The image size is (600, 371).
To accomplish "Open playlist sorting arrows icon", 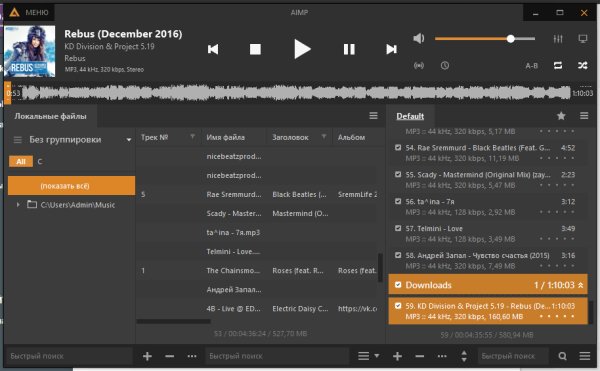I will pyautogui.click(x=464, y=356).
